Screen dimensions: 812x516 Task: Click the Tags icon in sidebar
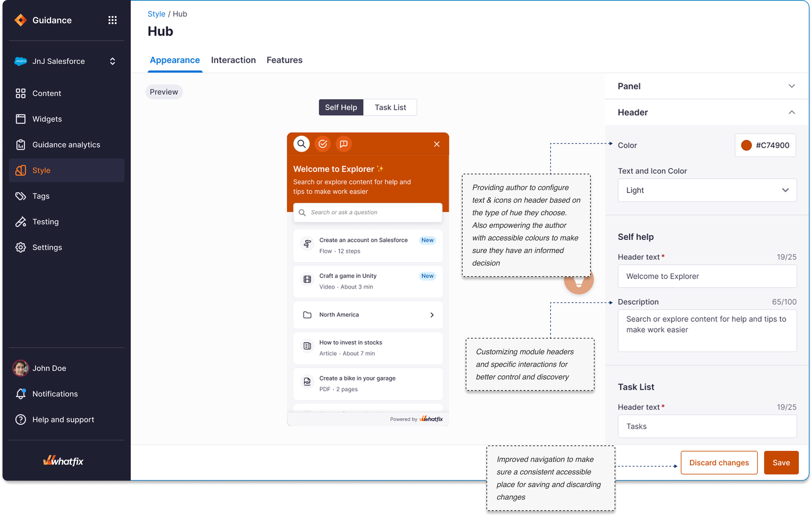(x=20, y=196)
